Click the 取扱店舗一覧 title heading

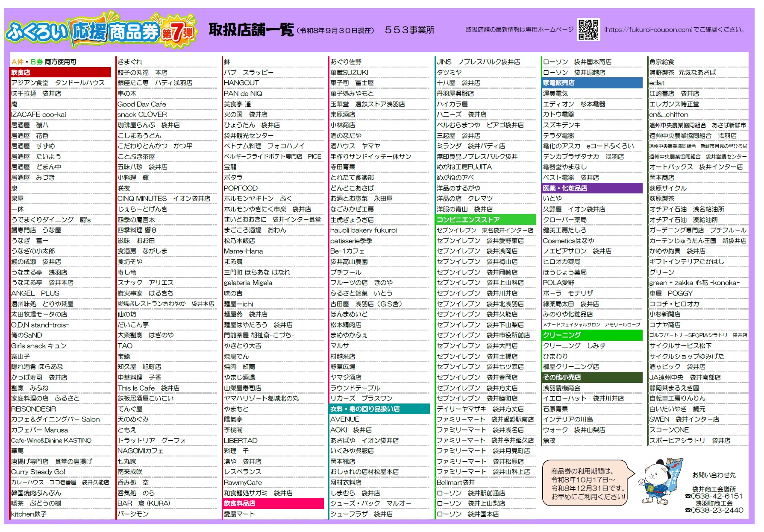click(x=251, y=30)
